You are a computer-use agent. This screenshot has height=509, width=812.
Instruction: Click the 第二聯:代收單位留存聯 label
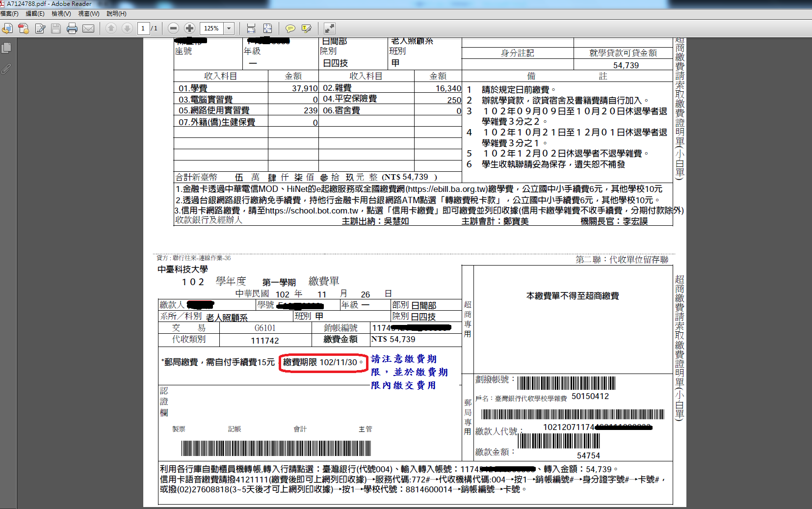coord(622,260)
